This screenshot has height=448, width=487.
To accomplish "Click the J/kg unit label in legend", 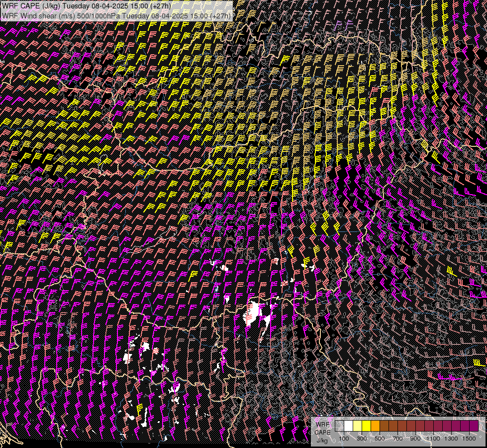I will coord(322,441).
